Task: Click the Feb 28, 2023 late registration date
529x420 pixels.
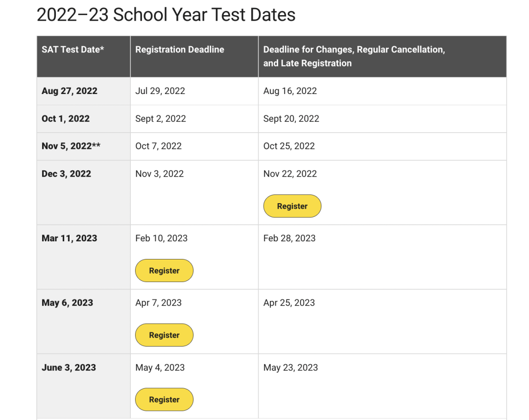Action: 289,238
